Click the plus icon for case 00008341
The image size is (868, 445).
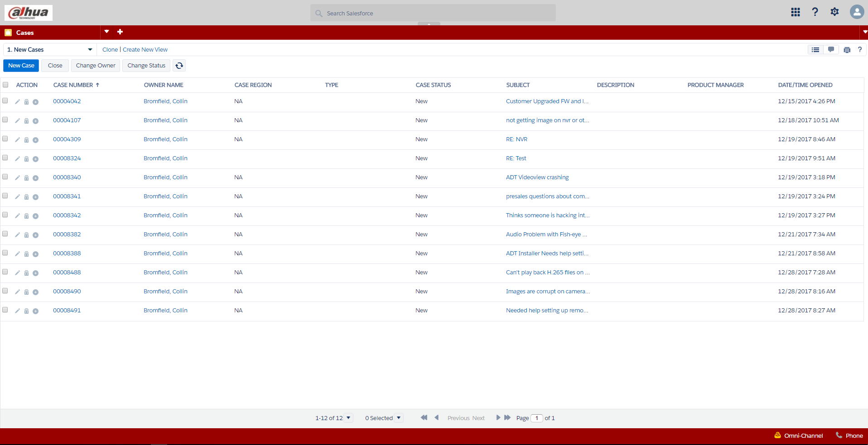(35, 197)
